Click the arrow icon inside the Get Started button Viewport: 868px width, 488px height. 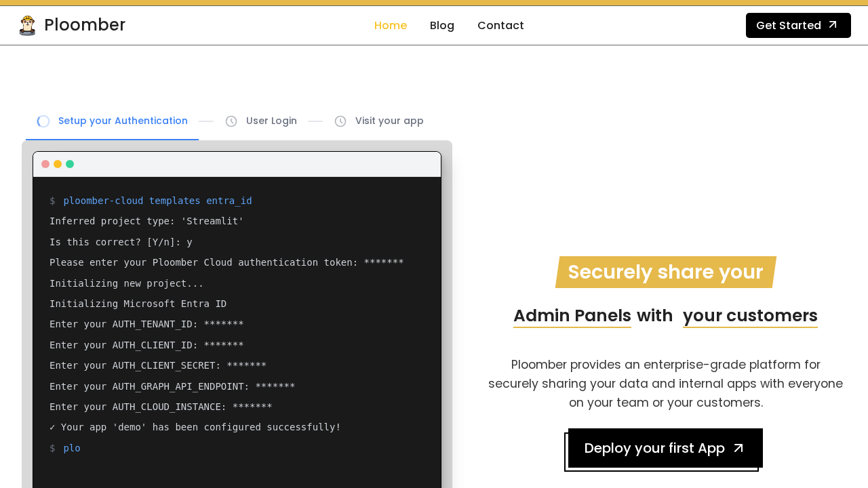(x=833, y=24)
